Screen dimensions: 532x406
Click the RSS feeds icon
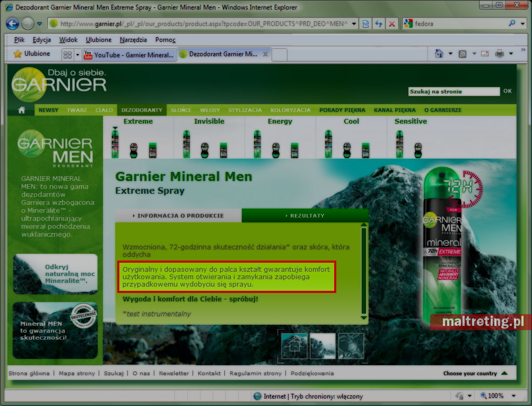(463, 54)
